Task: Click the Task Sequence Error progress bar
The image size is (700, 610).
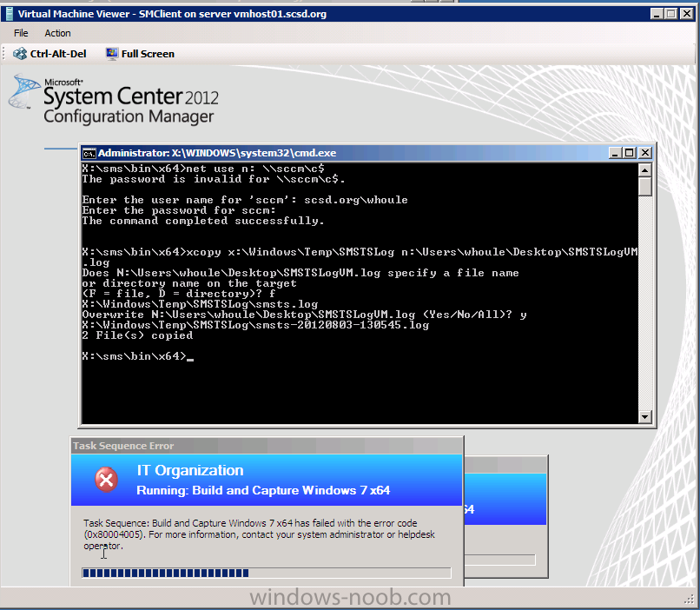Action: 267,573
